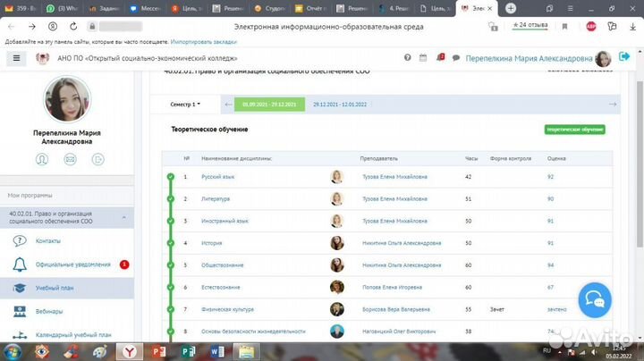This screenshot has width=644, height=361.
Task: Click the Оценка value 92 for Русский язык
Action: pos(550,177)
